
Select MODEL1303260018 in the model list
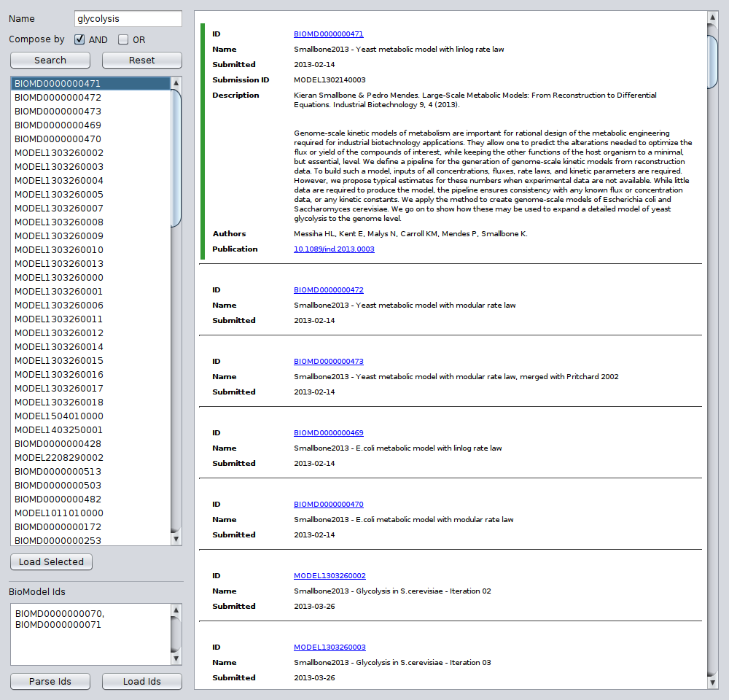(x=90, y=402)
